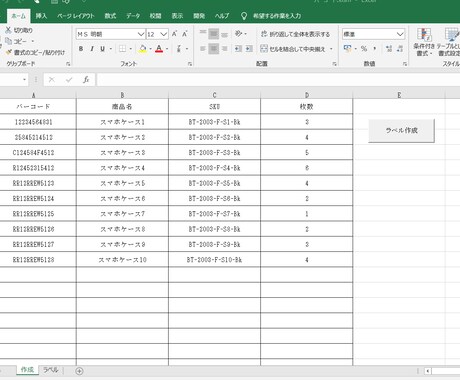Toggle Italic formatting
This screenshot has height=380, width=460.
[x=92, y=49]
